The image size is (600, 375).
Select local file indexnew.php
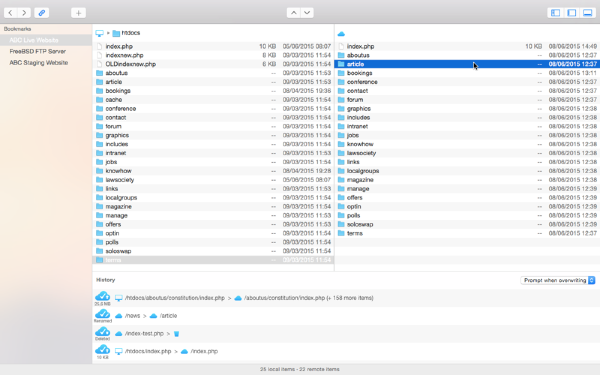213,55
